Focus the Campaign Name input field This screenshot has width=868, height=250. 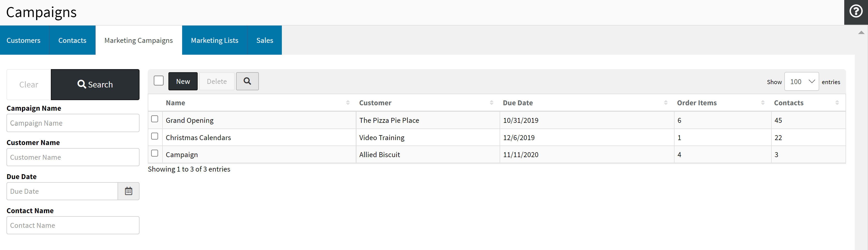pos(73,123)
